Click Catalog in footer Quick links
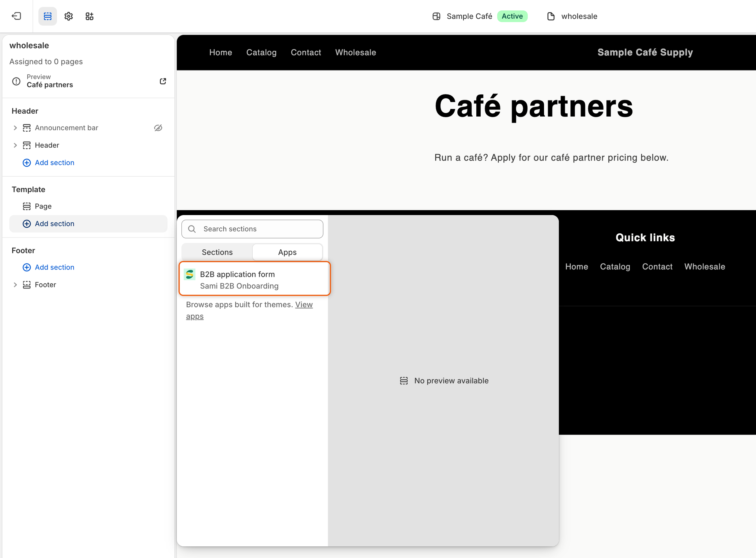This screenshot has height=558, width=756. (x=615, y=266)
